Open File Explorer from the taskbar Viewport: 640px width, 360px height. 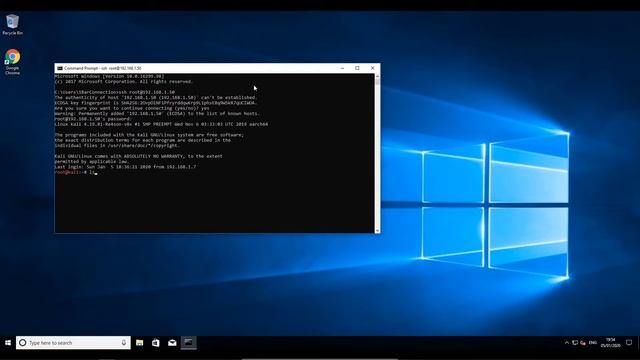tap(140, 343)
